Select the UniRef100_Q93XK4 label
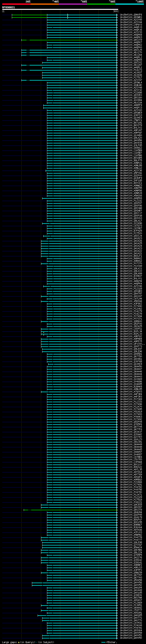The image size is (146, 644). [x=131, y=630]
